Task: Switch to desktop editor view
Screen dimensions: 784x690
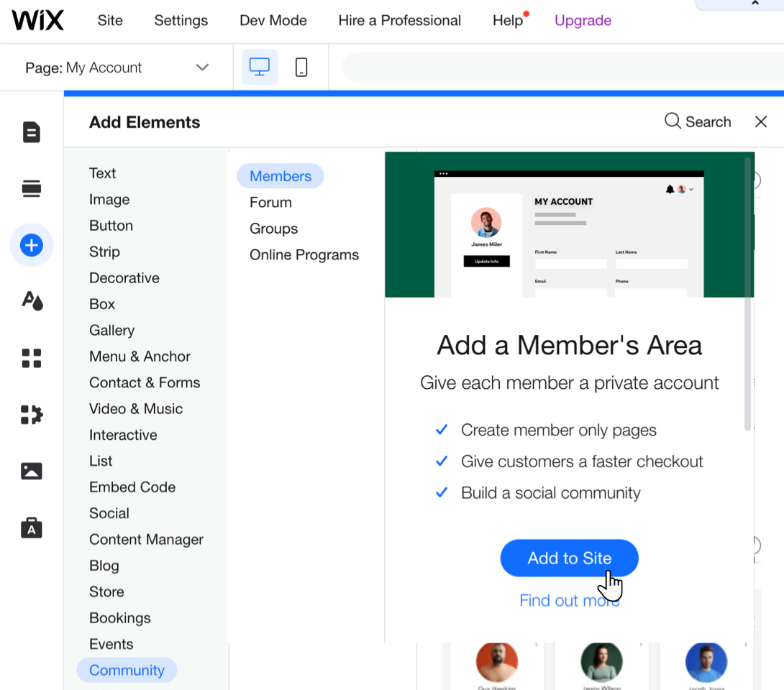Action: [x=258, y=66]
